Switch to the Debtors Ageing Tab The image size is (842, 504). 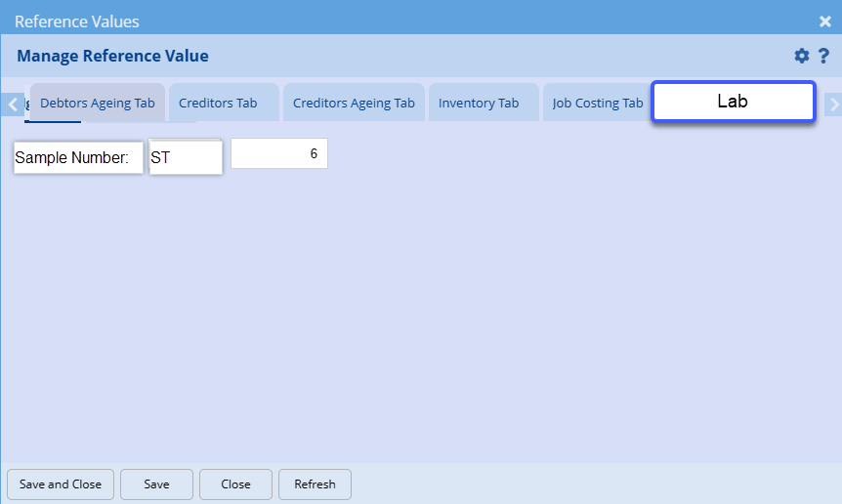pos(97,103)
